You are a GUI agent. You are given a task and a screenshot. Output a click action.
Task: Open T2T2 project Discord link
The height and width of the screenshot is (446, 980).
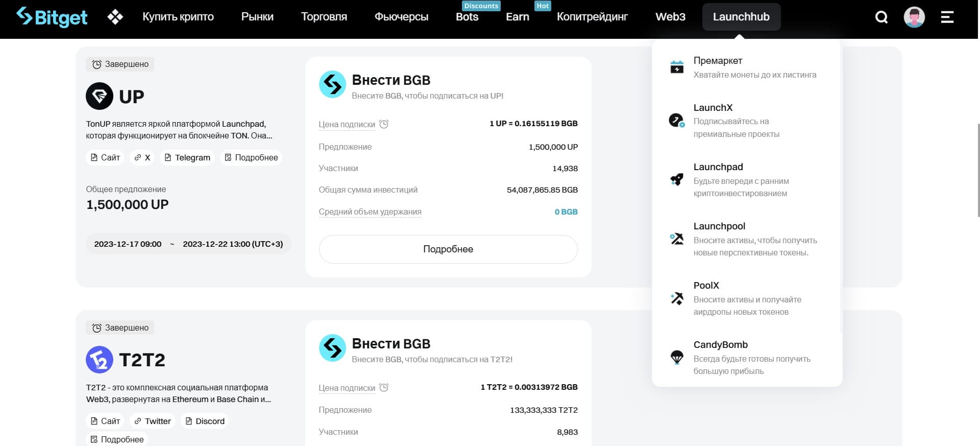(x=205, y=421)
